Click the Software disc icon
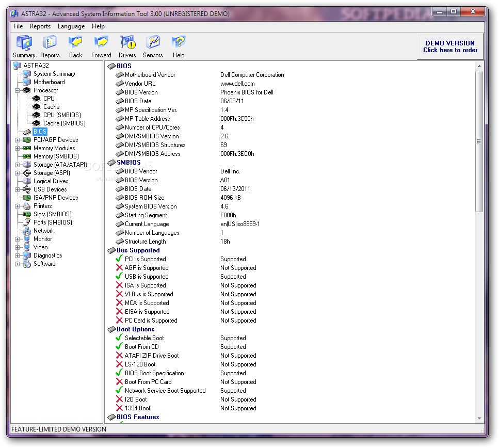This screenshot has width=499, height=448. [27, 264]
